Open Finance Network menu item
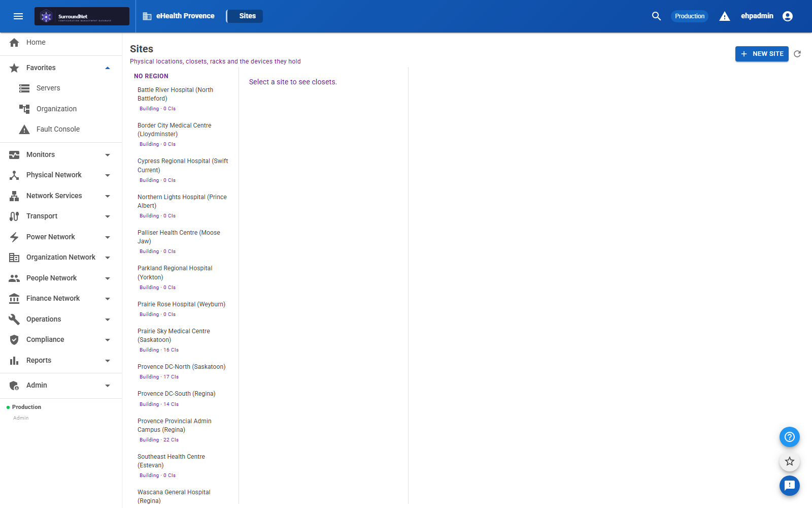 pos(61,299)
